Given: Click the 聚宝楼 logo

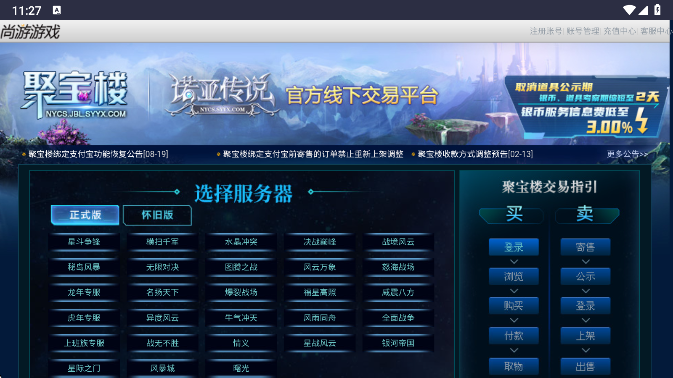Looking at the screenshot, I should 75,95.
